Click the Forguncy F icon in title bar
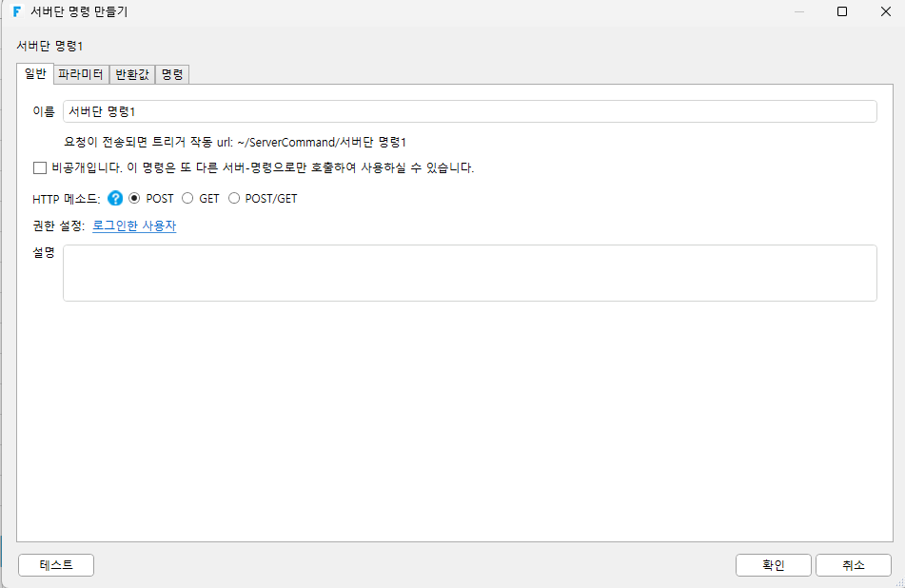 pos(17,11)
